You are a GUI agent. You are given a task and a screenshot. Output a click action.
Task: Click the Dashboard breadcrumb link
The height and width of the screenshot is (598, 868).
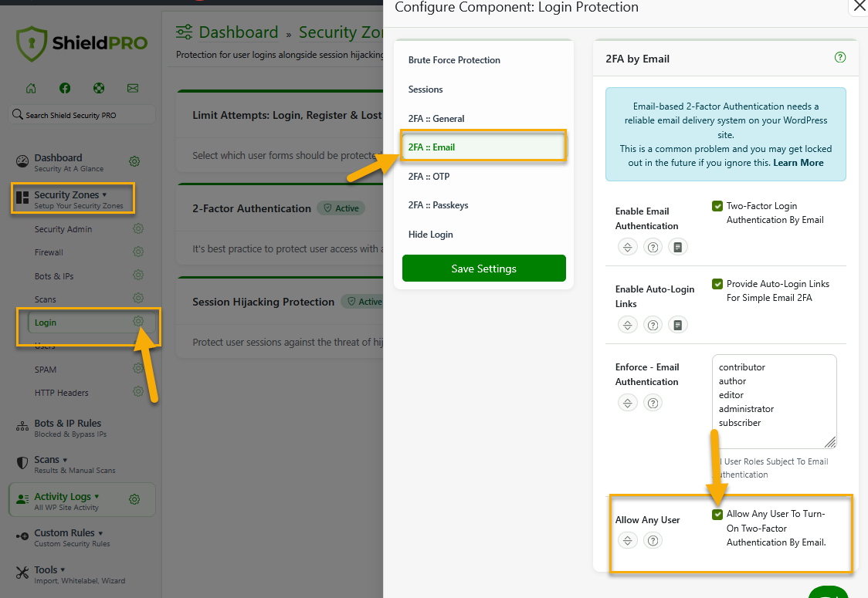(238, 32)
